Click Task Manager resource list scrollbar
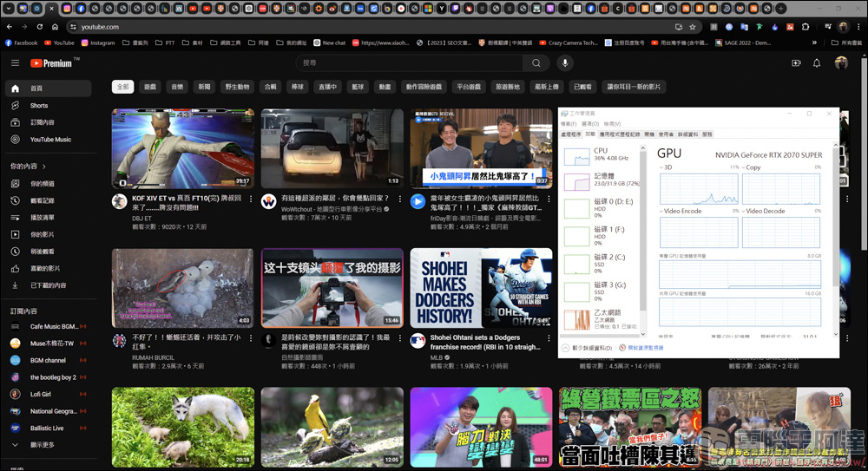The width and height of the screenshot is (868, 471). [642, 232]
